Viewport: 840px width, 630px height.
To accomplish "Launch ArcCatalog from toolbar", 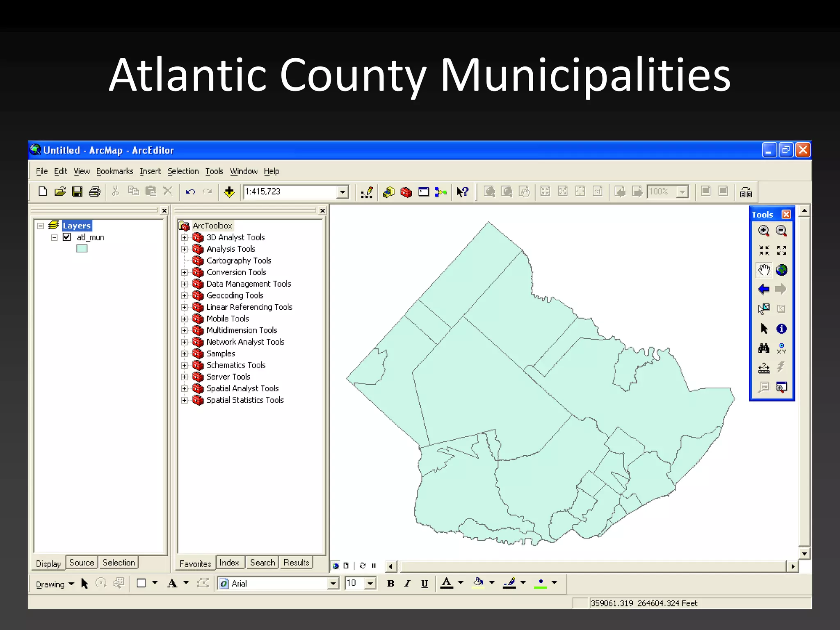I will 388,192.
